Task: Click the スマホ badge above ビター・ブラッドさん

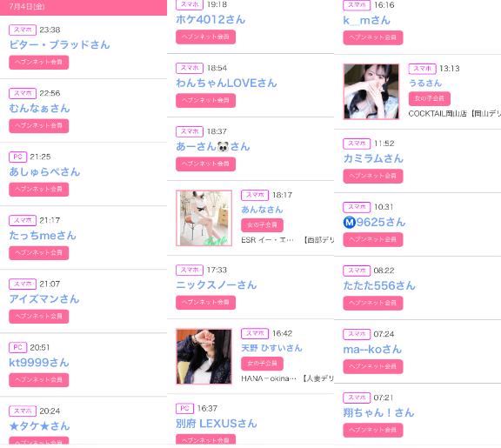Action: point(23,30)
